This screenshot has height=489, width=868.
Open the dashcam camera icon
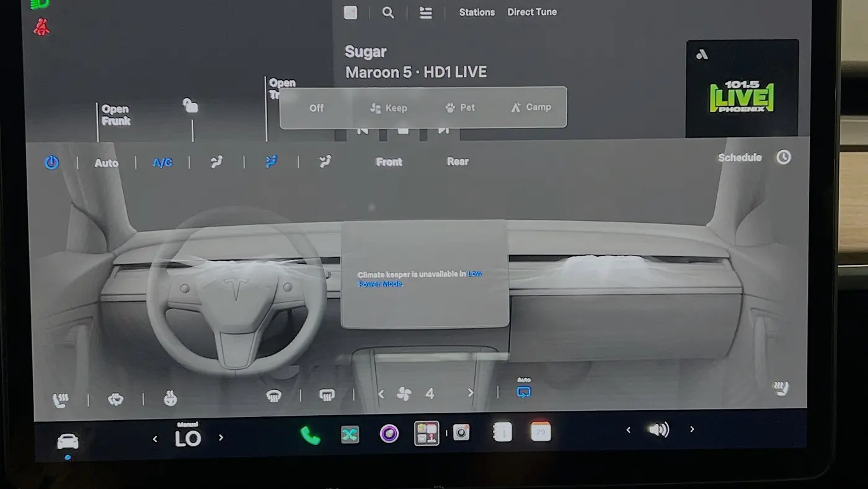pos(461,433)
